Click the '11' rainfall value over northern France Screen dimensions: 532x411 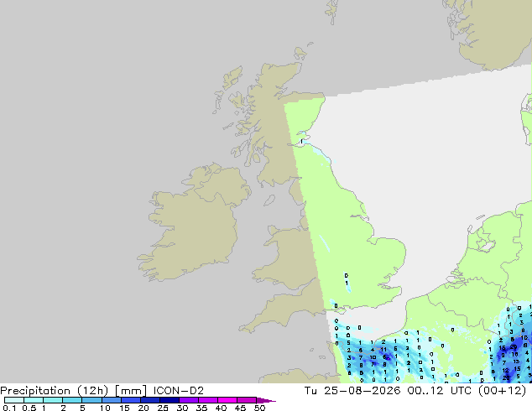(383, 349)
